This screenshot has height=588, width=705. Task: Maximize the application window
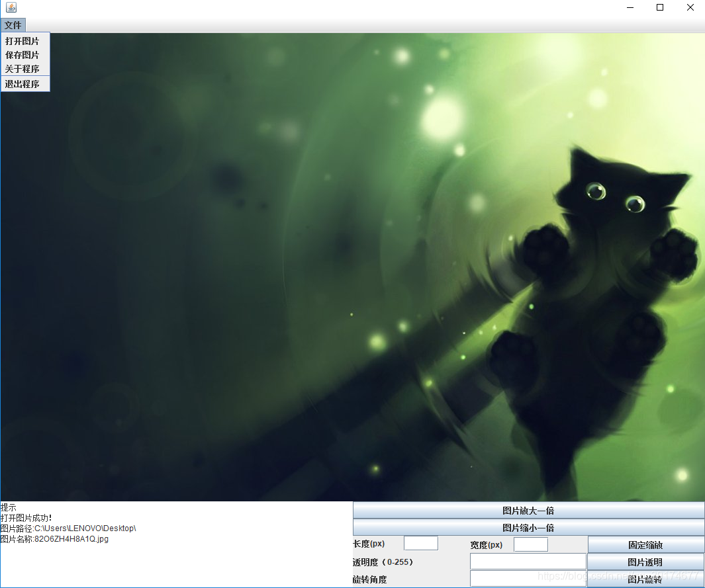660,7
